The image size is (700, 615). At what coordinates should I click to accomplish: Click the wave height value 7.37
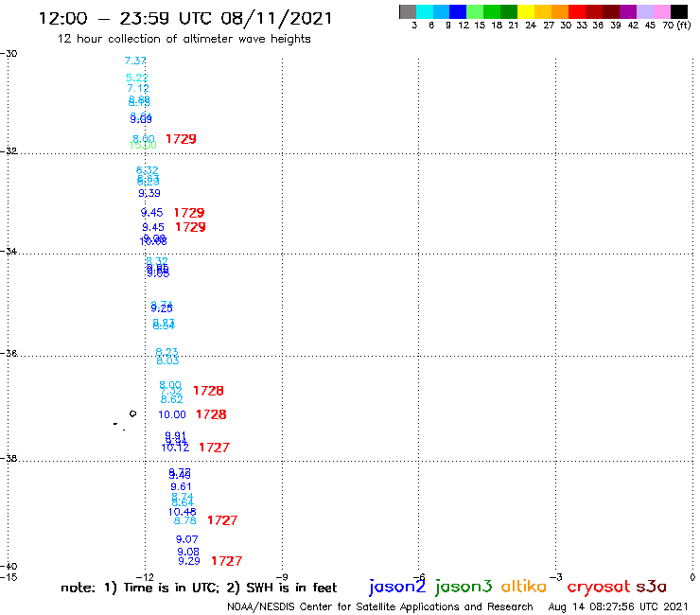(135, 61)
